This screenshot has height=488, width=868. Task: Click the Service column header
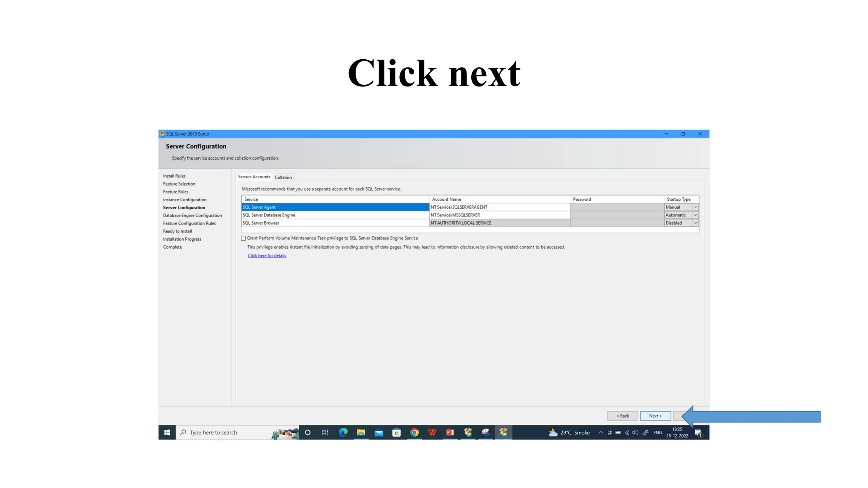click(335, 200)
